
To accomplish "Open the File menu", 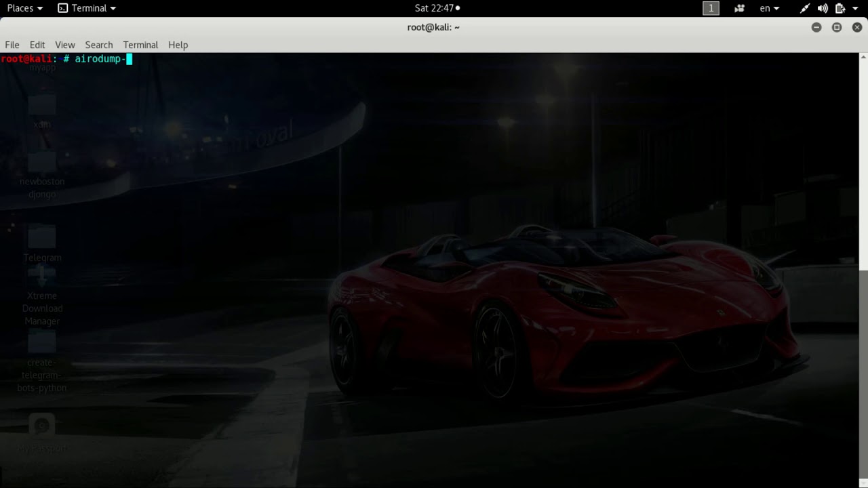I will (x=12, y=45).
